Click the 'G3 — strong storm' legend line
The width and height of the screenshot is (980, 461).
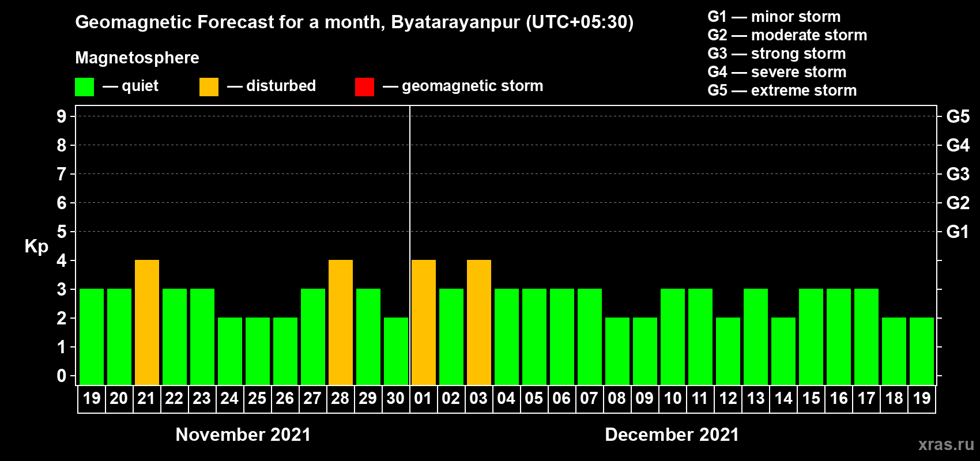777,54
